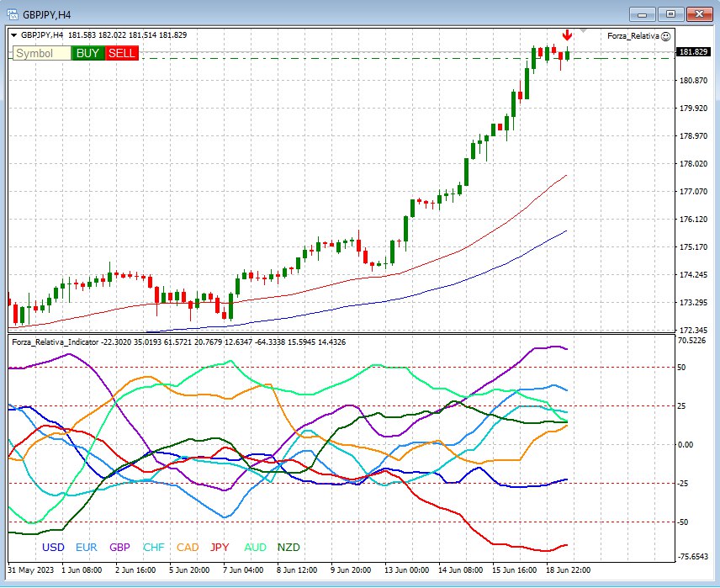Image resolution: width=720 pixels, height=588 pixels.
Task: Open the triangle menu beside GBPJPY,H4 label
Action: point(13,35)
